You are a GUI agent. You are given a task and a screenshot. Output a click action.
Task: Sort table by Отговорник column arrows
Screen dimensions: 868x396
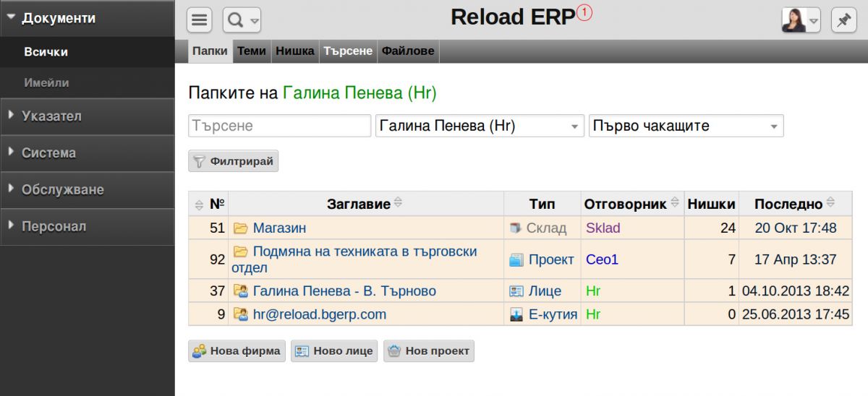point(676,203)
